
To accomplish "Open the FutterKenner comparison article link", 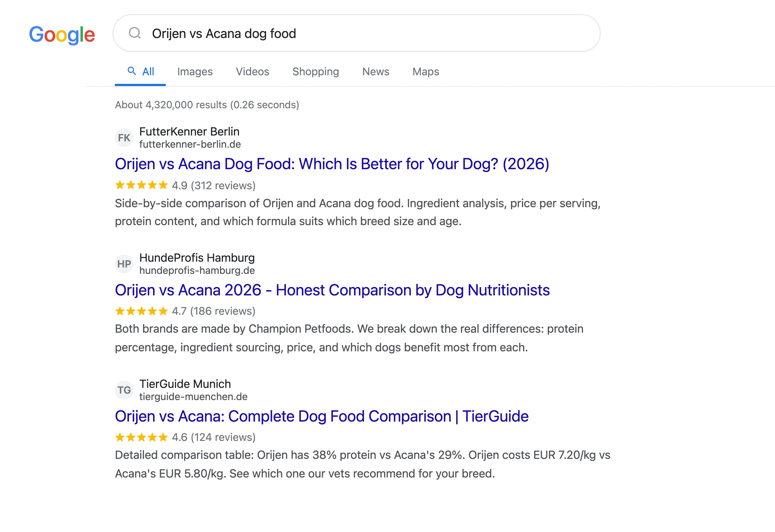I will (332, 164).
